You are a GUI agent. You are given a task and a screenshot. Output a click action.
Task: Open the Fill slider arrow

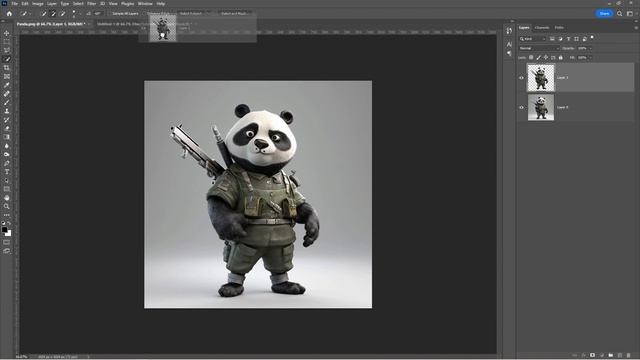coord(590,58)
